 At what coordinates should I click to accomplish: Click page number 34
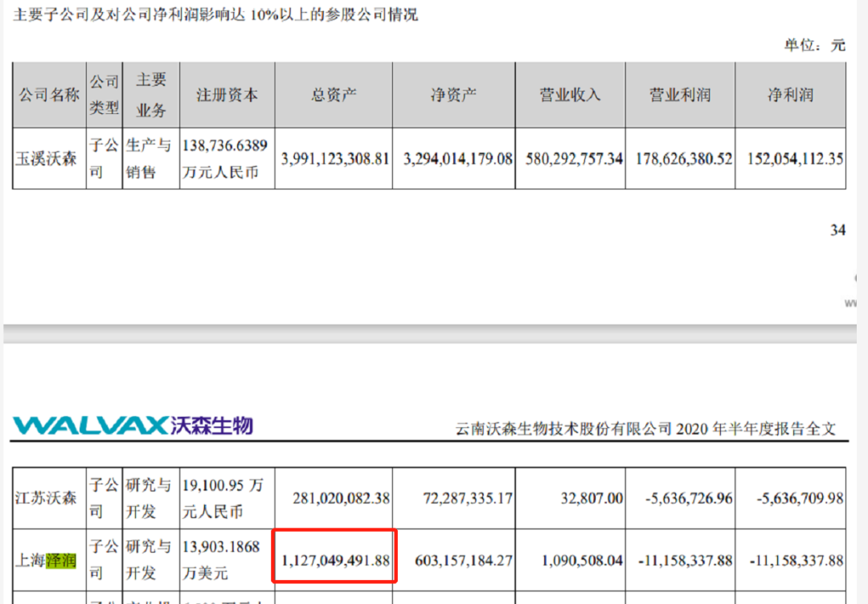[837, 230]
